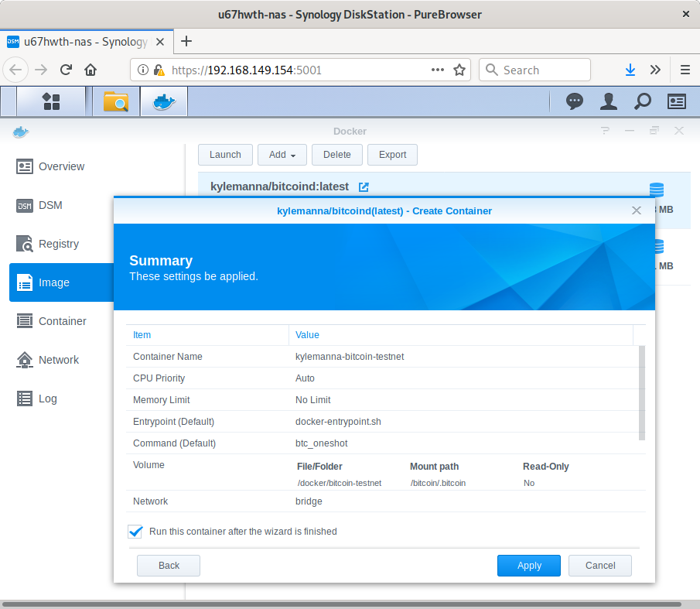Click the browser Search field
This screenshot has width=700, height=609.
(534, 70)
